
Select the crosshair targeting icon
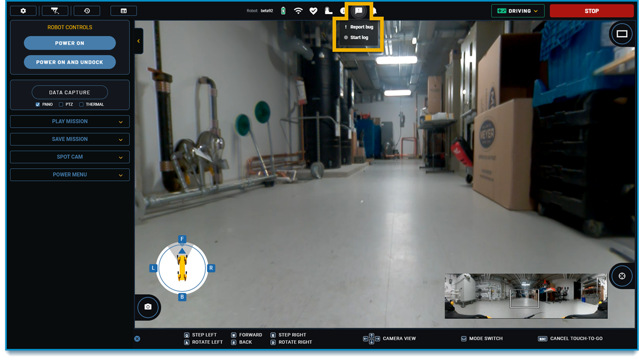(x=621, y=275)
